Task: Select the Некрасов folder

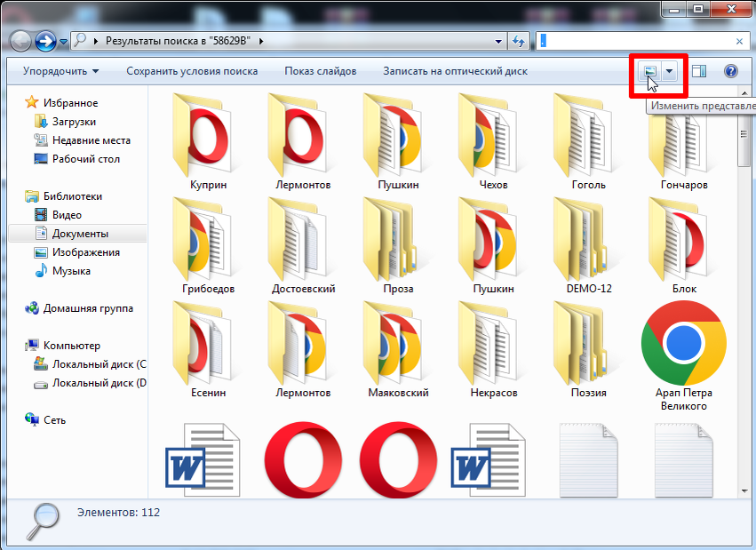Action: pyautogui.click(x=493, y=349)
